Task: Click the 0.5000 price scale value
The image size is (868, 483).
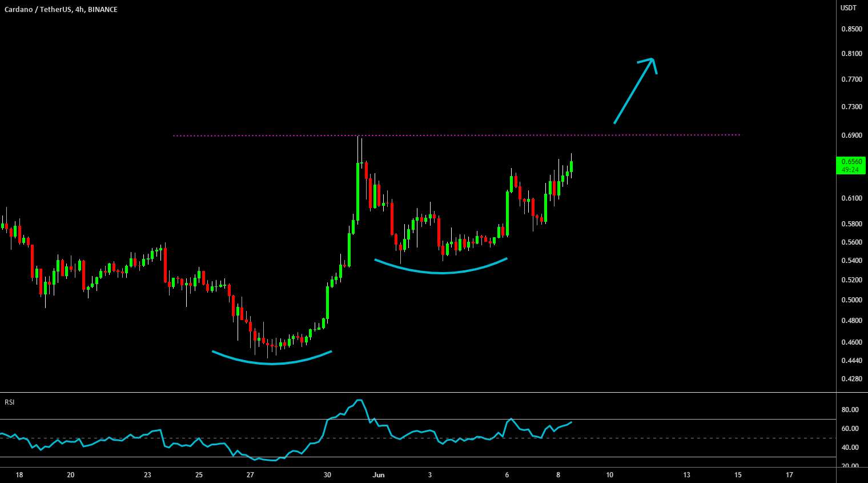Action: click(x=851, y=300)
